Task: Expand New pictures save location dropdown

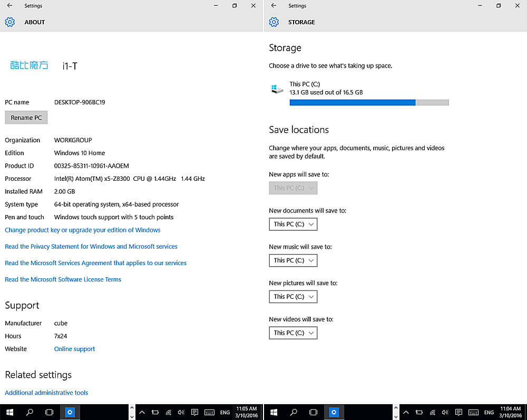Action: click(293, 297)
